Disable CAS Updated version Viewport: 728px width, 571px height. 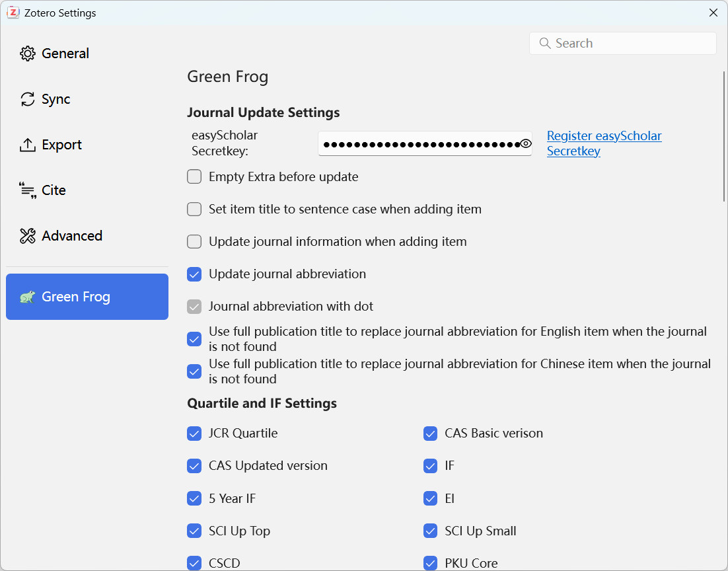coord(194,466)
